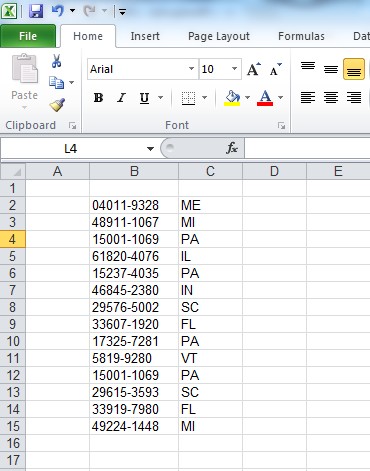370x471 pixels.
Task: Select cell with 29615-3593
Action: (134, 392)
